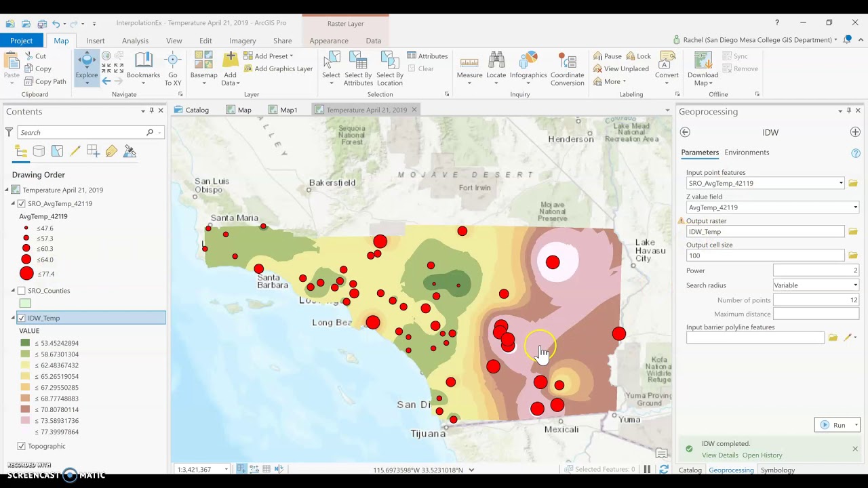Switch to the Insert ribbon tab
The image size is (868, 488).
coord(96,41)
